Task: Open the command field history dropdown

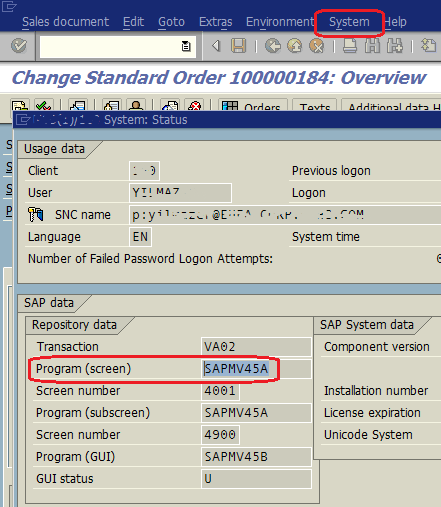Action: tap(186, 46)
